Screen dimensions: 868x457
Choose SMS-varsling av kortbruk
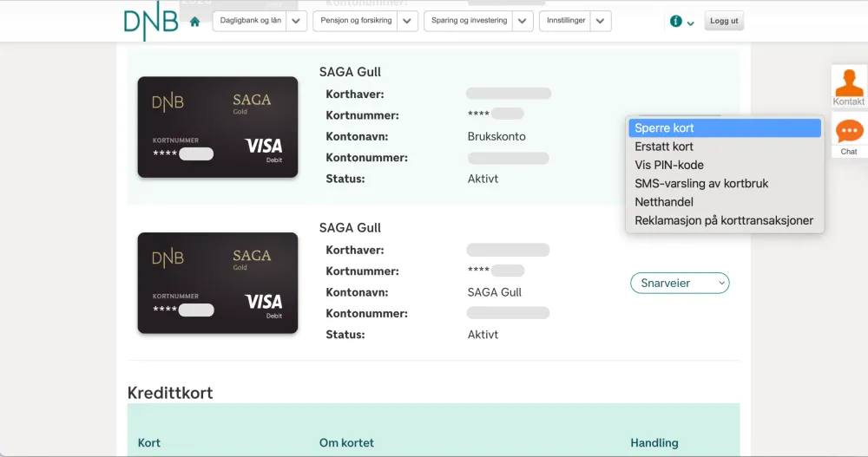[x=701, y=184]
